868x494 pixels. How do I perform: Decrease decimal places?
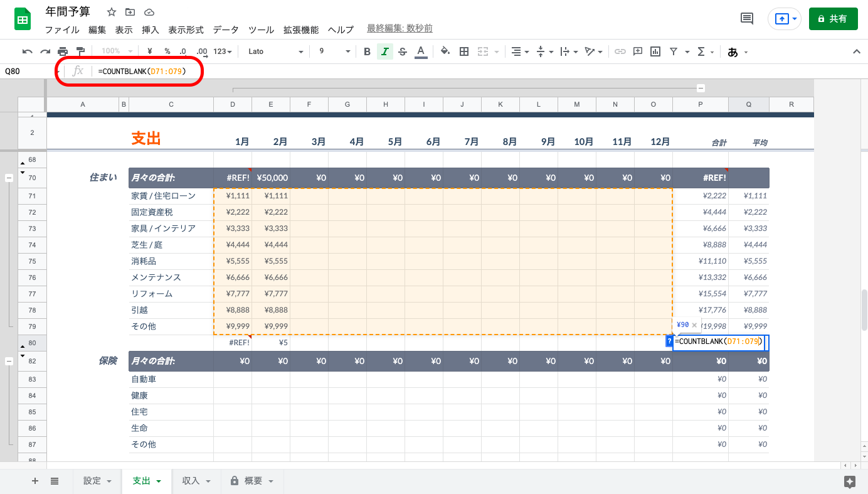pyautogui.click(x=183, y=51)
